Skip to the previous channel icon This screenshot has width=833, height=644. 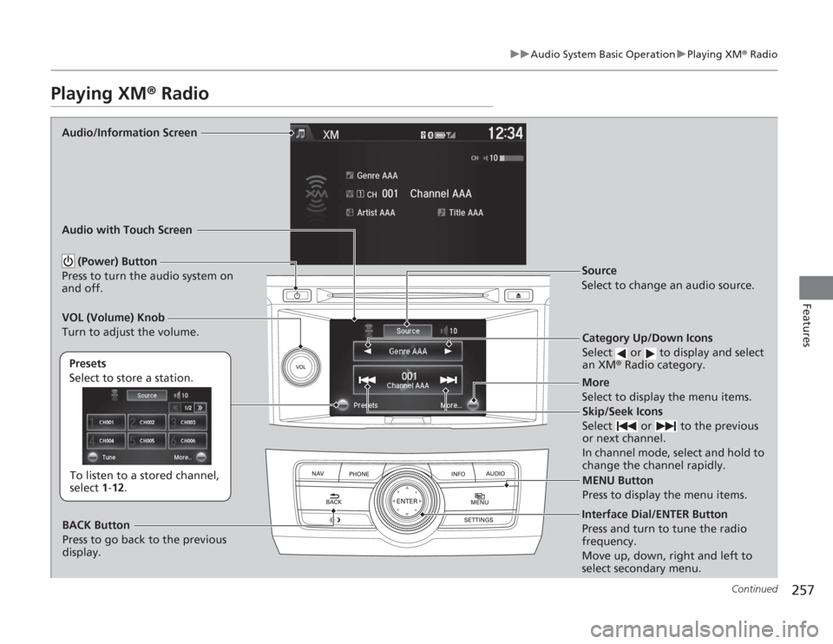coord(367,379)
